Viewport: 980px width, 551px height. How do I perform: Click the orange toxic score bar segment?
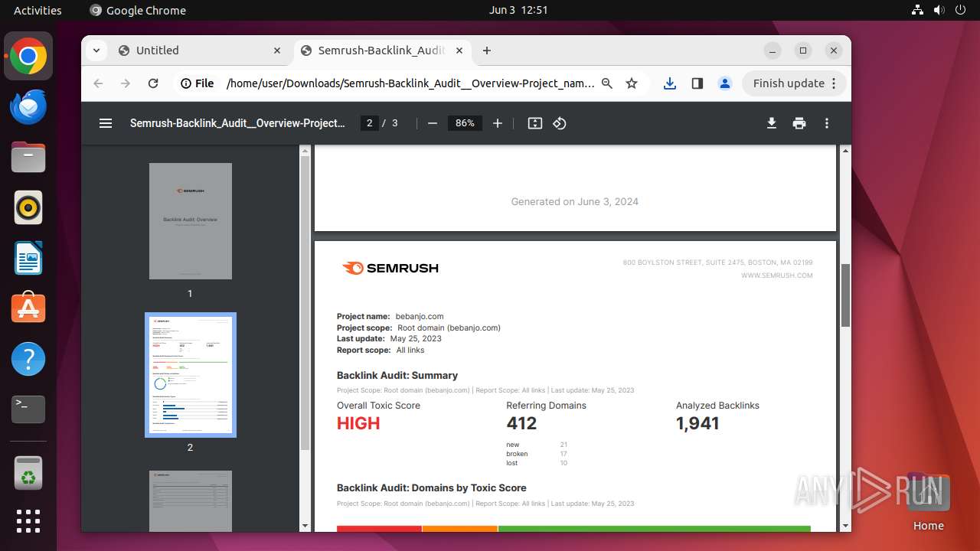point(460,529)
